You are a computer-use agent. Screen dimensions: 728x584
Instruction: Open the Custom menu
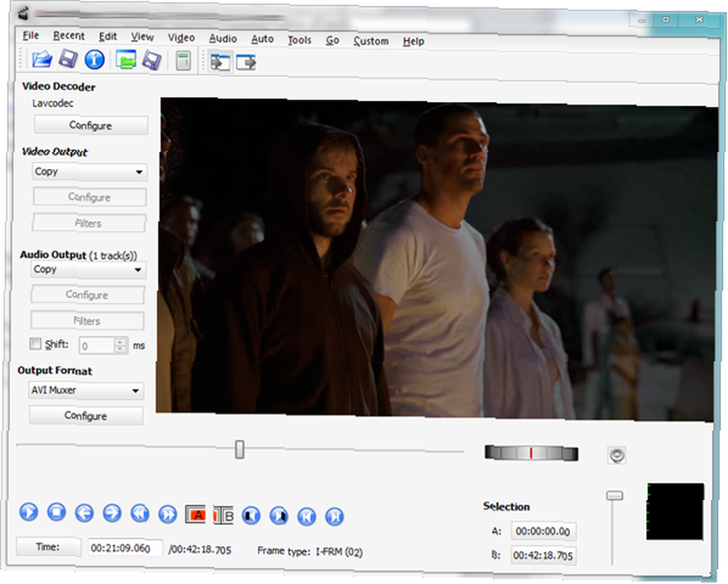pyautogui.click(x=371, y=41)
